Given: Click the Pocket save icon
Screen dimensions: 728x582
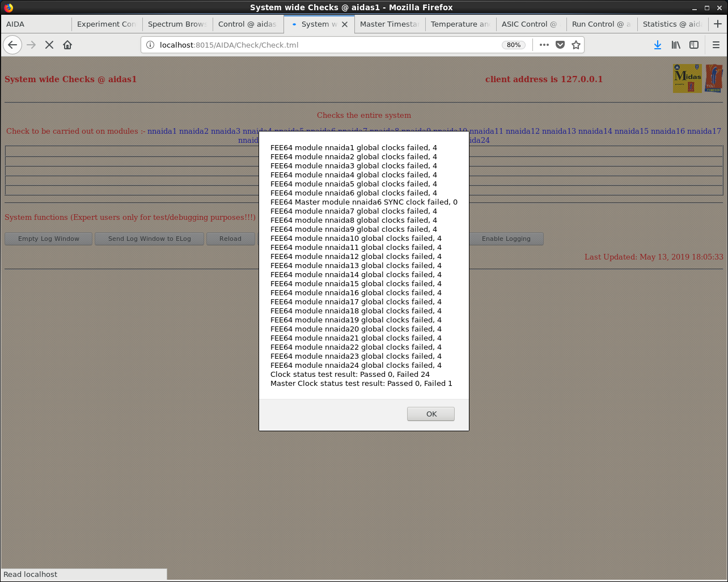Looking at the screenshot, I should tap(560, 45).
